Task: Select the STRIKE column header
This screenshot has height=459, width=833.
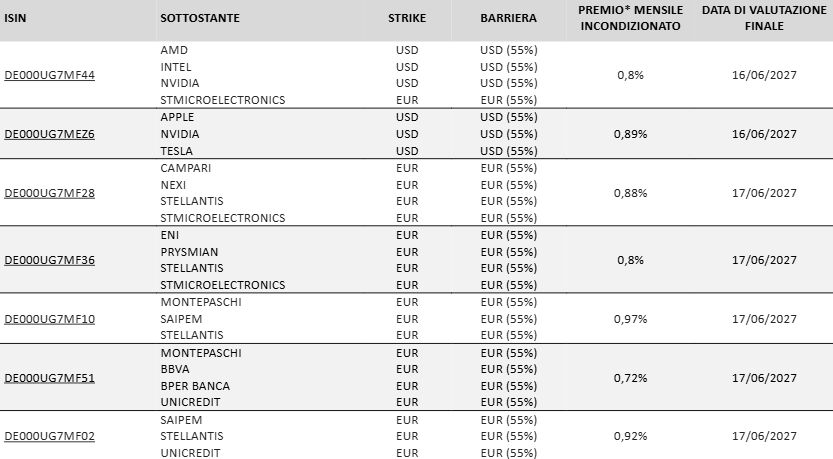Action: tap(407, 18)
